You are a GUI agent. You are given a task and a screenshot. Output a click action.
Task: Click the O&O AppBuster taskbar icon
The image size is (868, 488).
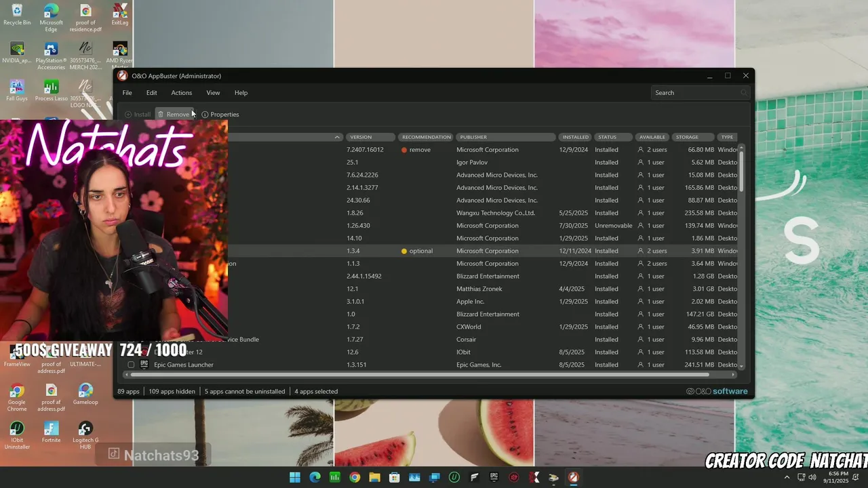[573, 477]
